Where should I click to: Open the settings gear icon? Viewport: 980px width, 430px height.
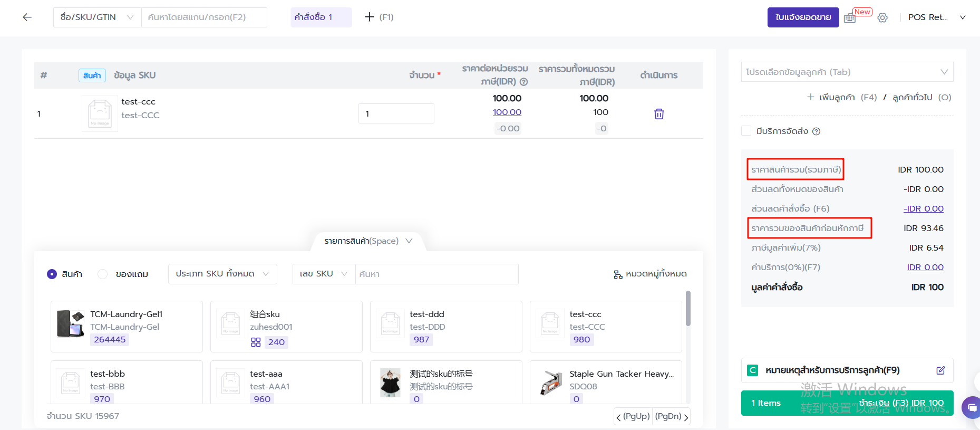882,18
